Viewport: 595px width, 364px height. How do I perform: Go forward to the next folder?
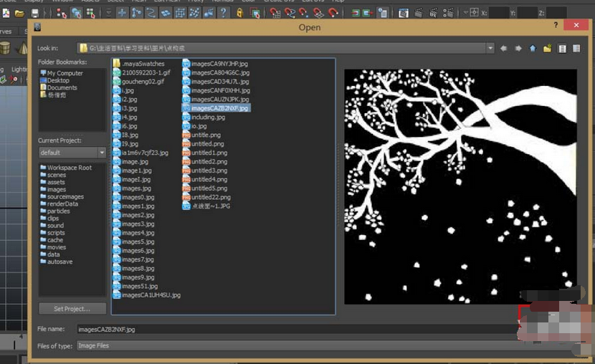[x=518, y=48]
